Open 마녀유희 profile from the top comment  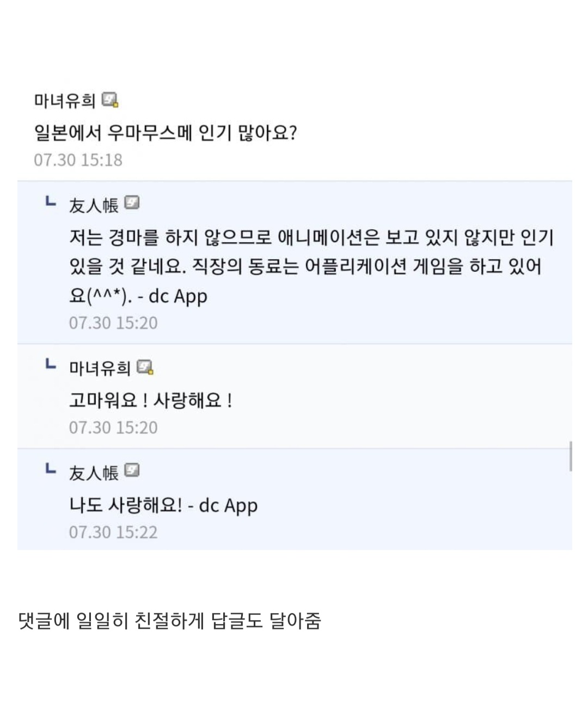tap(65, 101)
